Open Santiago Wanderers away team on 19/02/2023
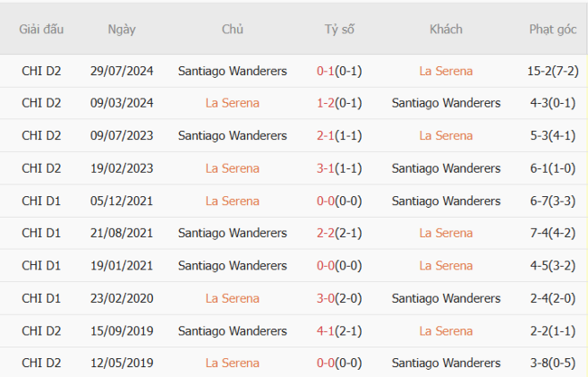The image size is (588, 377). point(446,168)
